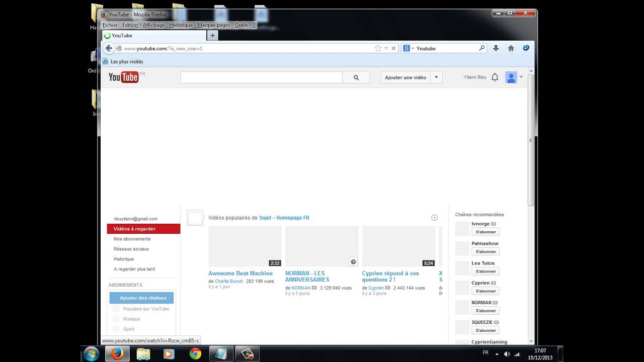Click the YouTube search magnifier button
Image resolution: width=644 pixels, height=362 pixels.
coord(356,77)
